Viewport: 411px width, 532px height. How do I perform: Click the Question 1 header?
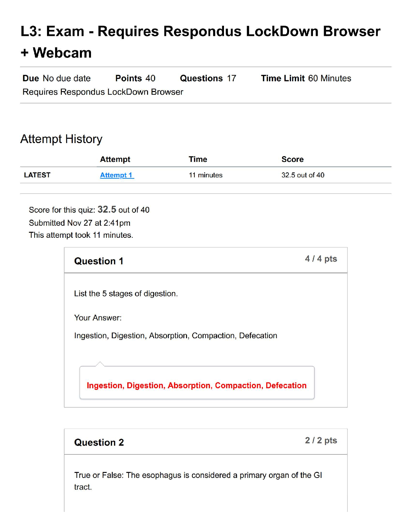pos(99,261)
